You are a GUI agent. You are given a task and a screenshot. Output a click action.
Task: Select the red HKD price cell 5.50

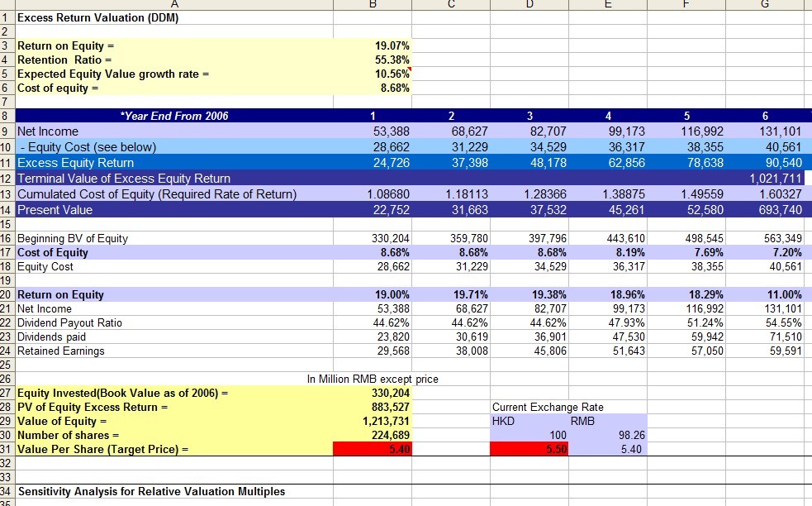529,449
